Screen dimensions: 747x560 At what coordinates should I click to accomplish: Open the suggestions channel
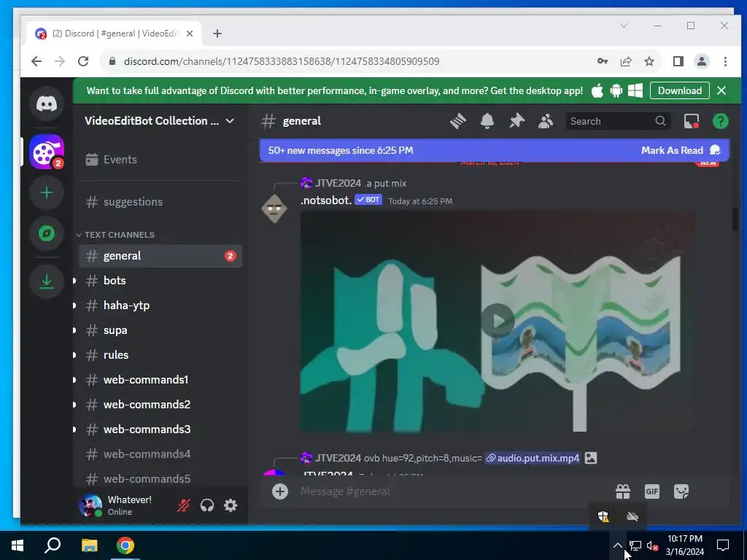pos(160,202)
